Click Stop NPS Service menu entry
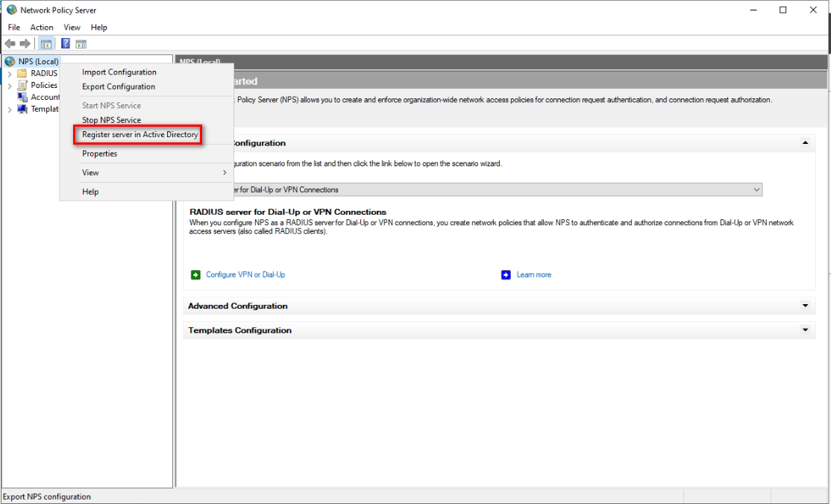 tap(111, 120)
